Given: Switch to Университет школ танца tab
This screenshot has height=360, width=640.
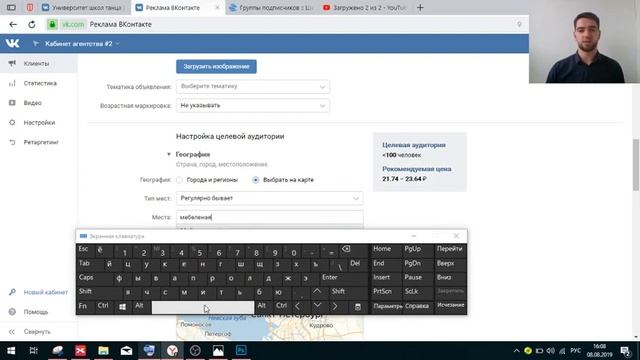Looking at the screenshot, I should point(85,8).
